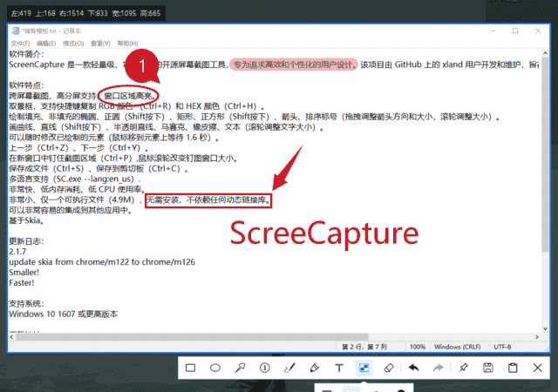Toggle the mosaic blur tool
Viewport: 558px width, 392px height.
pos(364,368)
